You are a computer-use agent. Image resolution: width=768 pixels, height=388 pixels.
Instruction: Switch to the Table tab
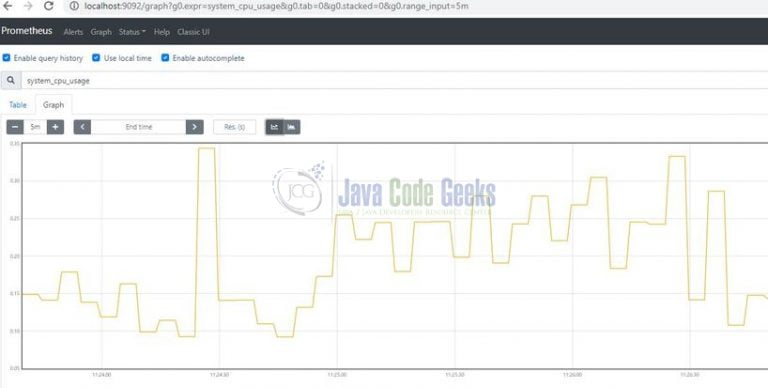(18, 105)
